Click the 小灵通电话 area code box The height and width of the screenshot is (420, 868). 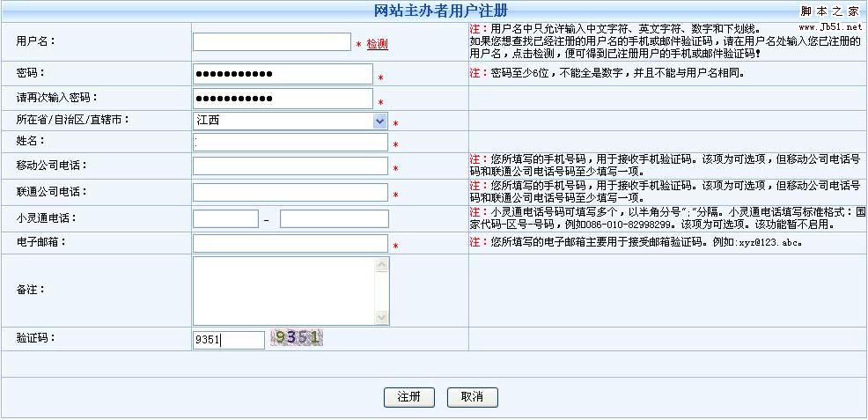point(225,219)
